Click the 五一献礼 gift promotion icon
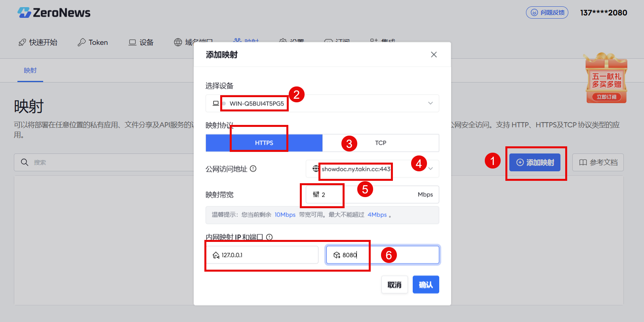 (x=606, y=78)
